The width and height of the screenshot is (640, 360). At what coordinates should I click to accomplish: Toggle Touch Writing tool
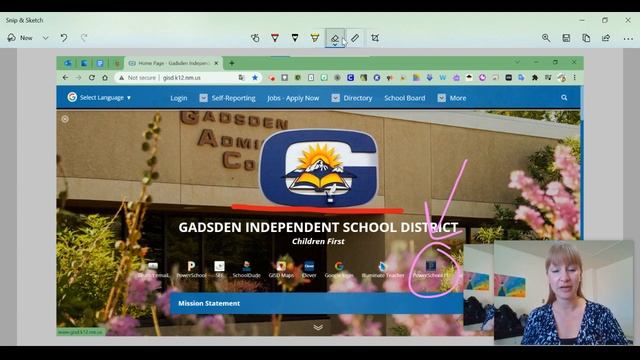pyautogui.click(x=255, y=38)
